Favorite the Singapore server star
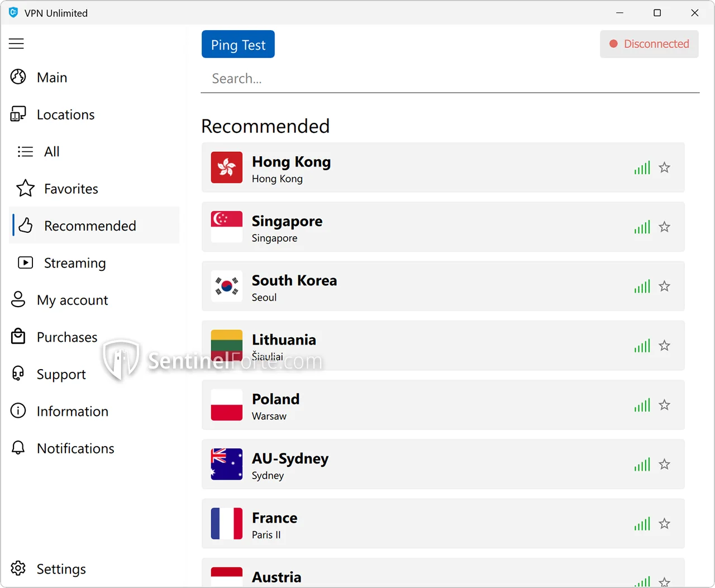Screen dimensions: 715x588 (x=664, y=227)
